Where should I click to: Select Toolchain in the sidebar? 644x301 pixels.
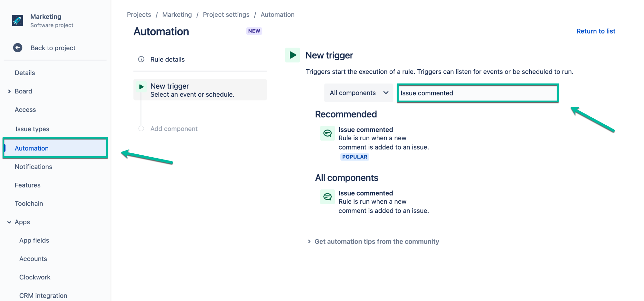pos(29,203)
